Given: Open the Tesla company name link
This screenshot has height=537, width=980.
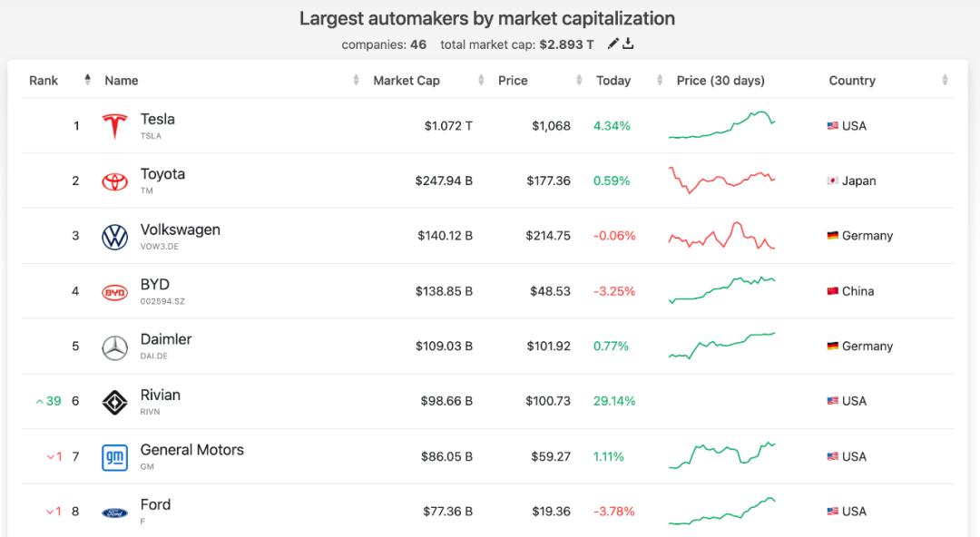Looking at the screenshot, I should 158,119.
